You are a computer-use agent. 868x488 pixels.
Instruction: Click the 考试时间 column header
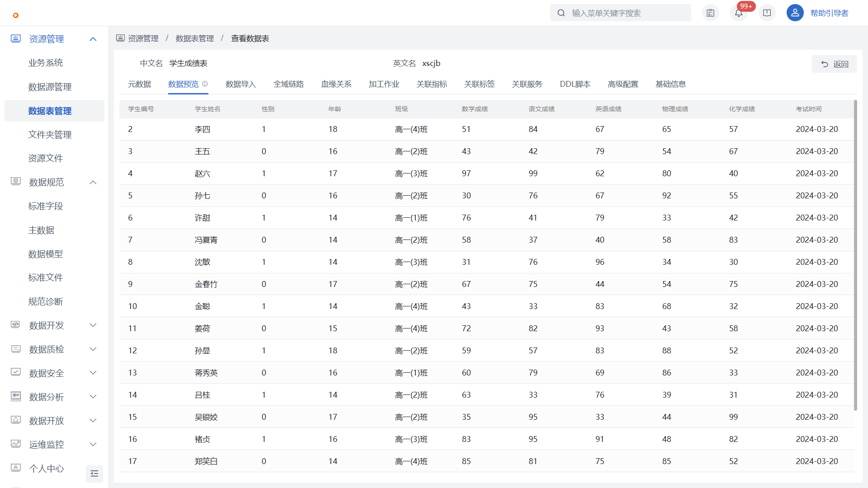pos(809,109)
